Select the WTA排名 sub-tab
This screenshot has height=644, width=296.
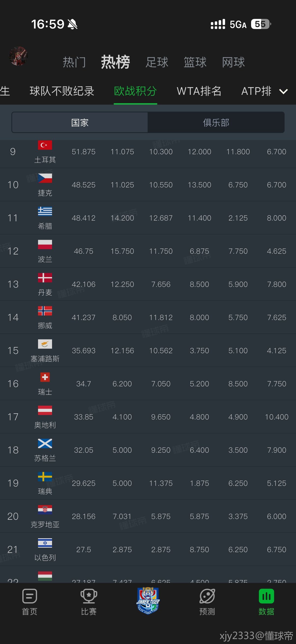coord(199,91)
